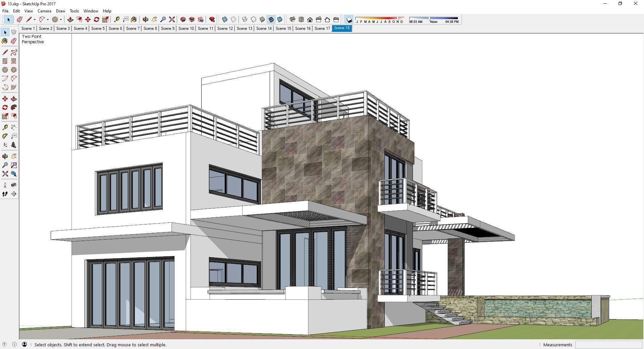Enable Shaded face style
The image size is (644, 349).
pos(262,19)
